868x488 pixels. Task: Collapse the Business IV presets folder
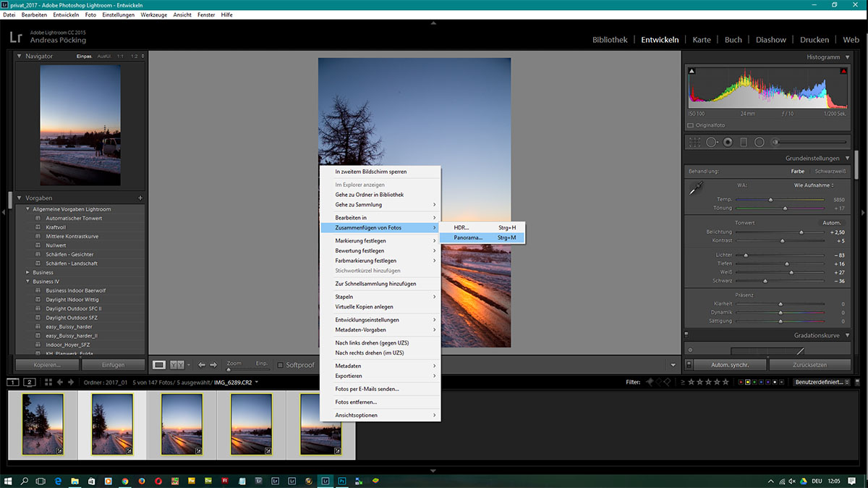click(x=27, y=282)
